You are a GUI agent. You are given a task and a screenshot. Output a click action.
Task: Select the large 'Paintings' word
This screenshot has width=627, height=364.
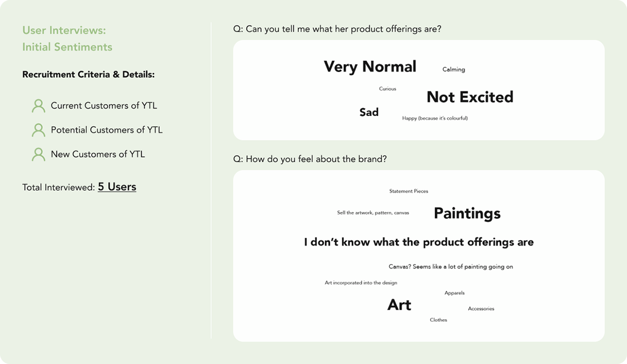tap(467, 213)
